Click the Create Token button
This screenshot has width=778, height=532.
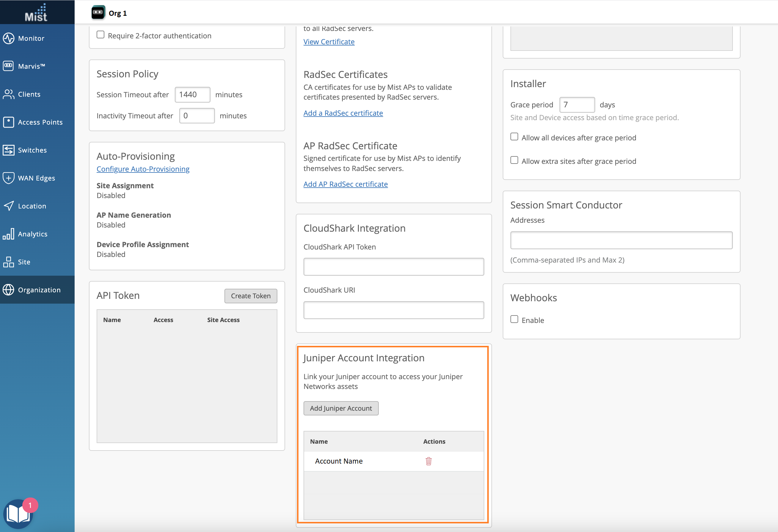(x=250, y=296)
